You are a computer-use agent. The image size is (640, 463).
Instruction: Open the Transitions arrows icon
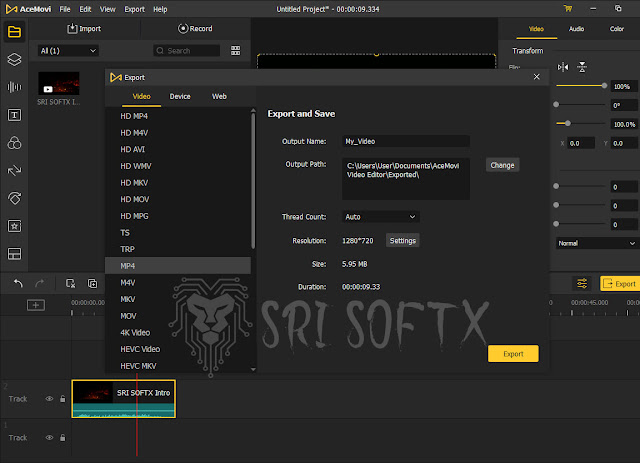click(14, 170)
